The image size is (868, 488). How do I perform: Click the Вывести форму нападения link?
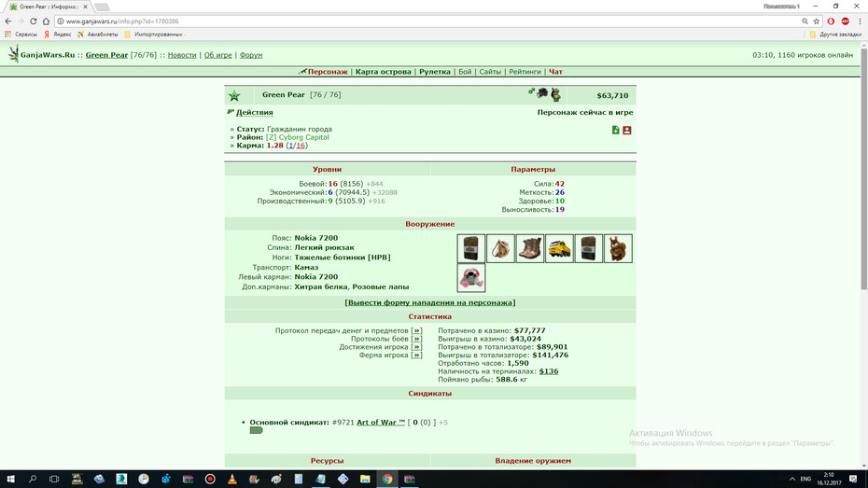pyautogui.click(x=430, y=302)
